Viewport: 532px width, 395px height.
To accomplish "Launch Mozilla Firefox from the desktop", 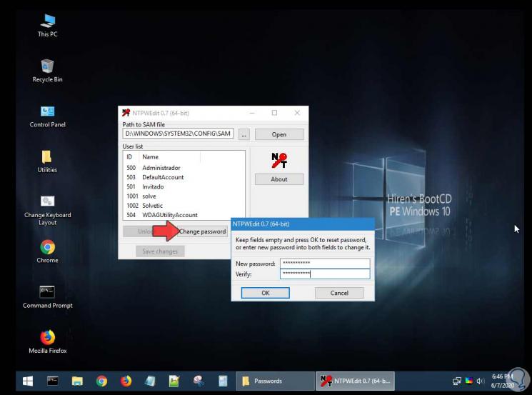I will click(x=48, y=342).
